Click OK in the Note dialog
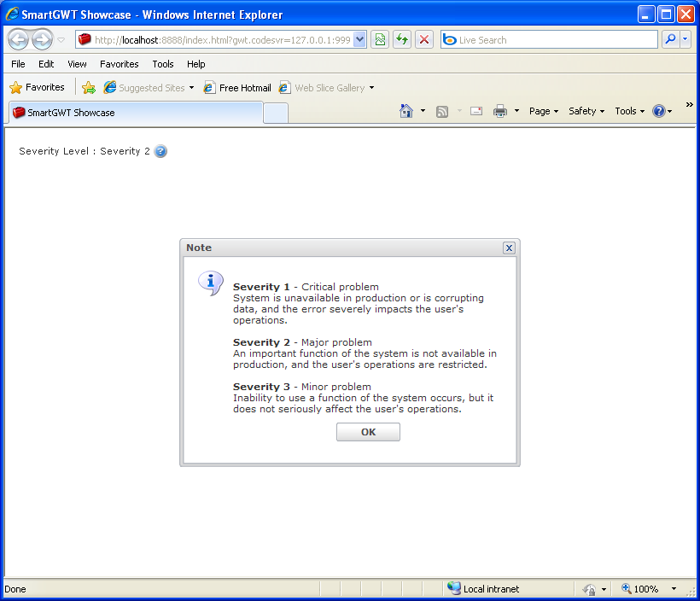Viewport: 700px width, 601px height. 368,432
